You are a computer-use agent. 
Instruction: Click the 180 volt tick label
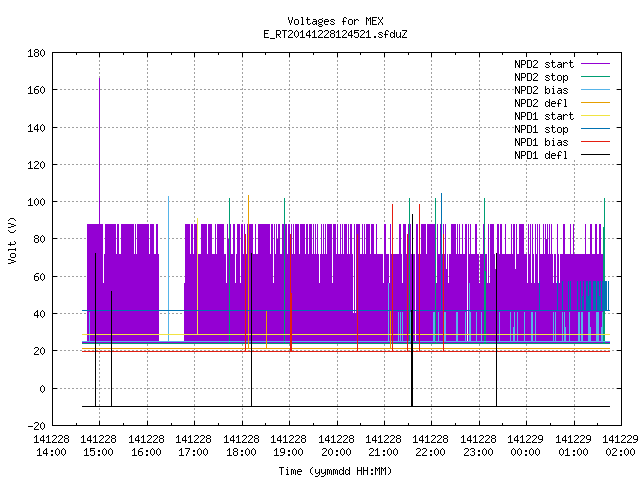(36, 53)
